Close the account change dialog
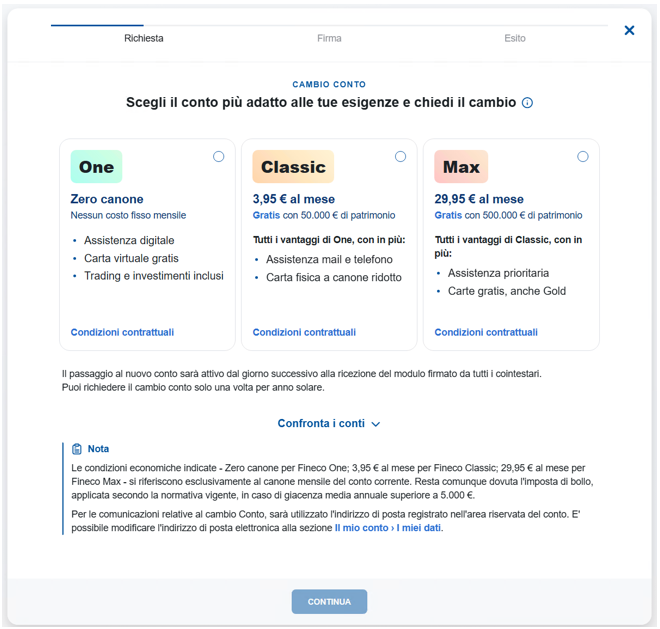The height and width of the screenshot is (629, 660). click(629, 30)
